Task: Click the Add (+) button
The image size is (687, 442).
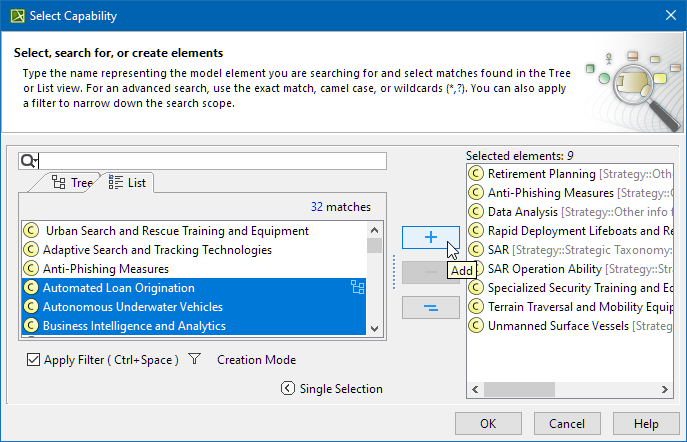Action: coord(430,237)
